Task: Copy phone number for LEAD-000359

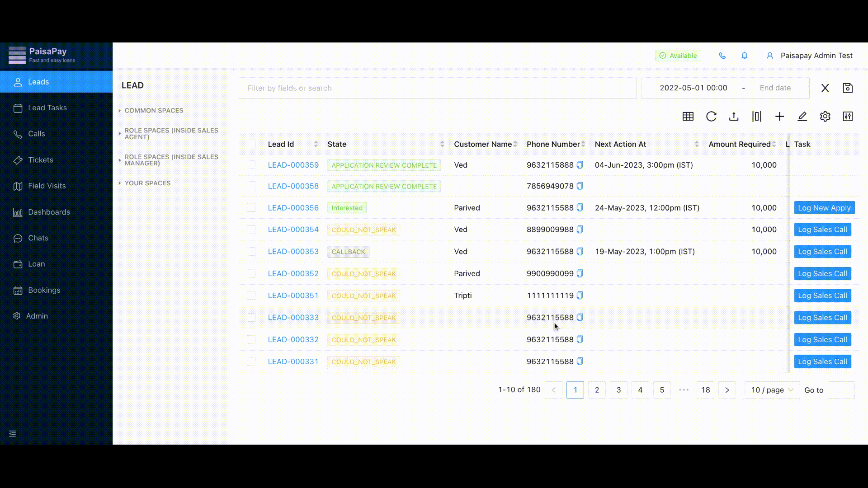Action: 580,165
